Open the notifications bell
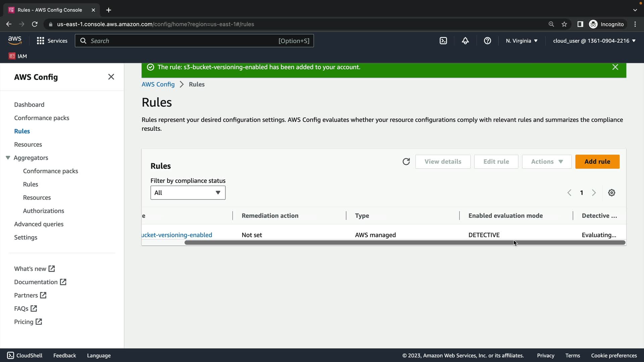Screen dimensions: 644x362 [465, 41]
